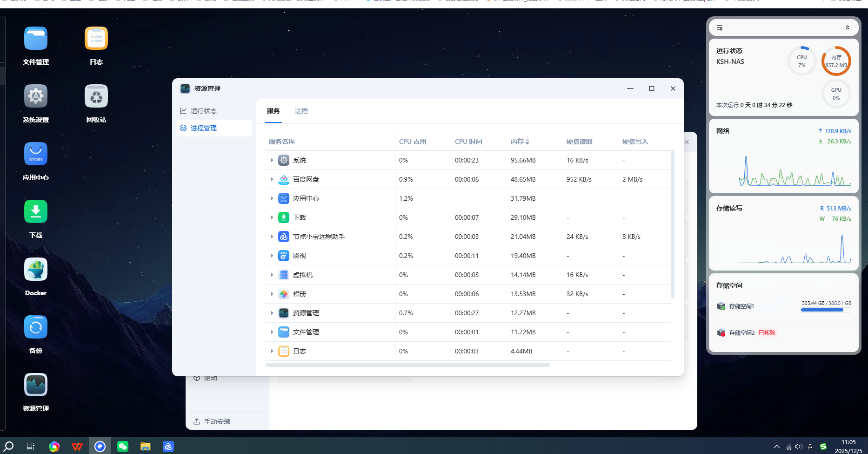Click 手动安装 in the background window
Image resolution: width=868 pixels, height=454 pixels.
(x=217, y=421)
